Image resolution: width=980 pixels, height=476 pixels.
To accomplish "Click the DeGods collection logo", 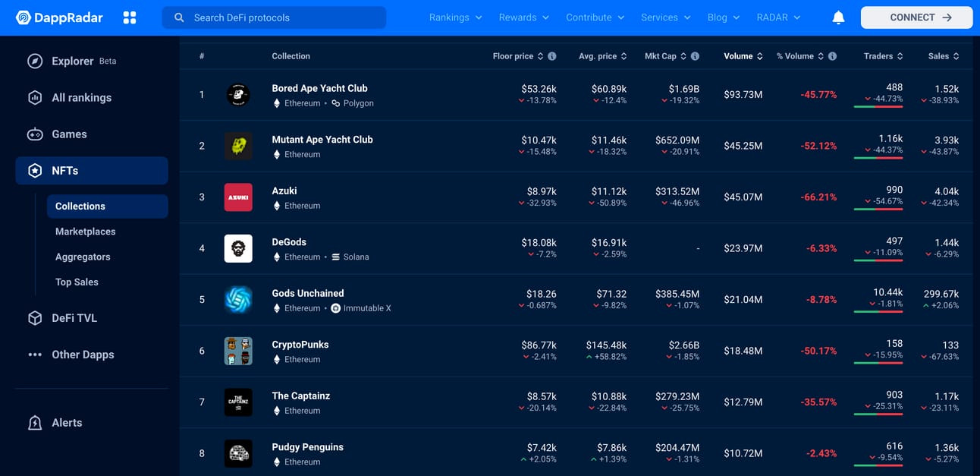I will [x=238, y=248].
